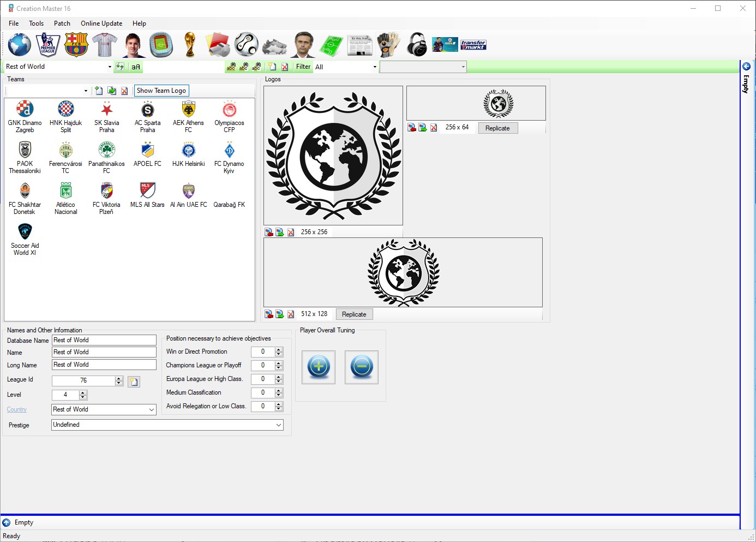
Task: Open the Filter All dropdown
Action: click(x=375, y=67)
